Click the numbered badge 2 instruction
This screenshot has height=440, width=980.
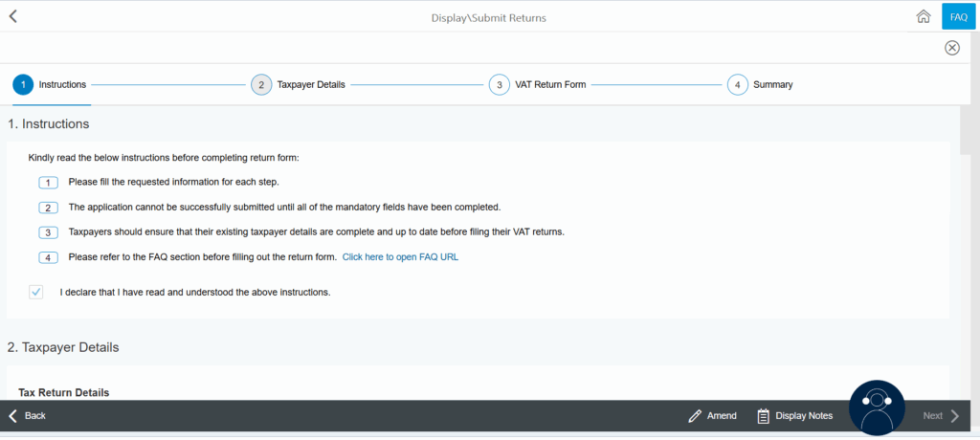(48, 208)
